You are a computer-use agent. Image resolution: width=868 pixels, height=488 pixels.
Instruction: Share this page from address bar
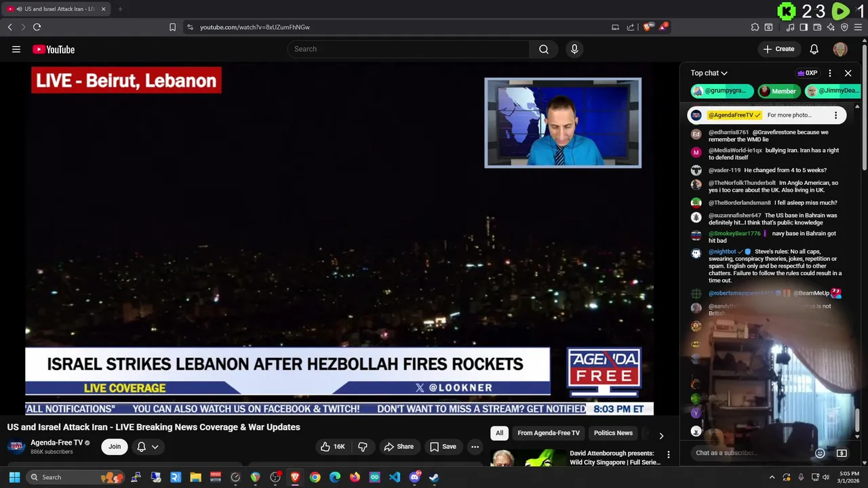pos(631,27)
